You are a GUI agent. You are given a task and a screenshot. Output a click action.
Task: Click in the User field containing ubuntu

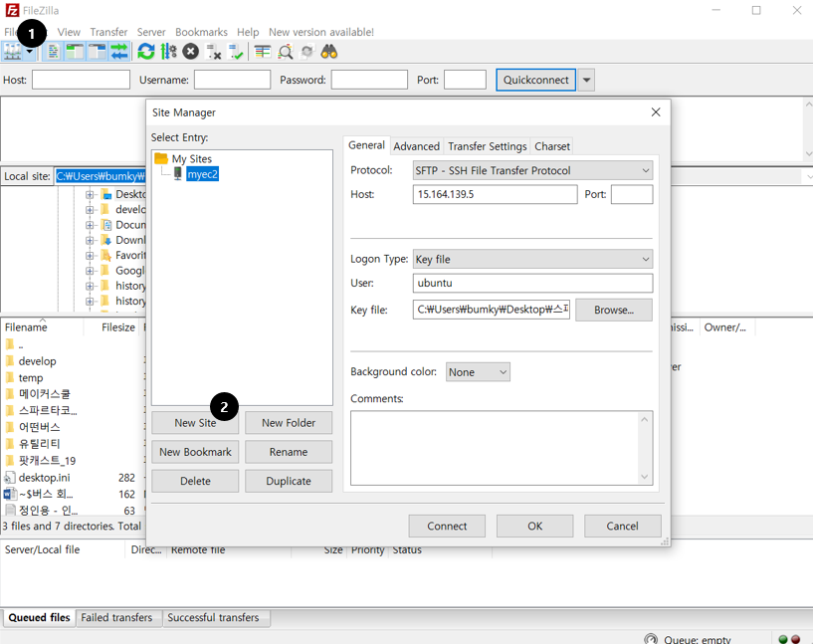[532, 283]
